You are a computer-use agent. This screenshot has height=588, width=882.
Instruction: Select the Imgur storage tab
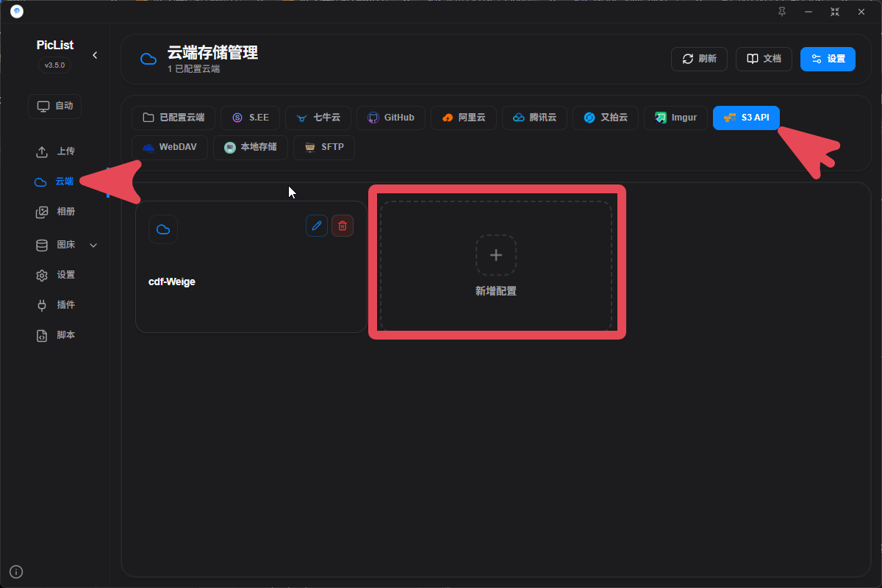tap(676, 118)
